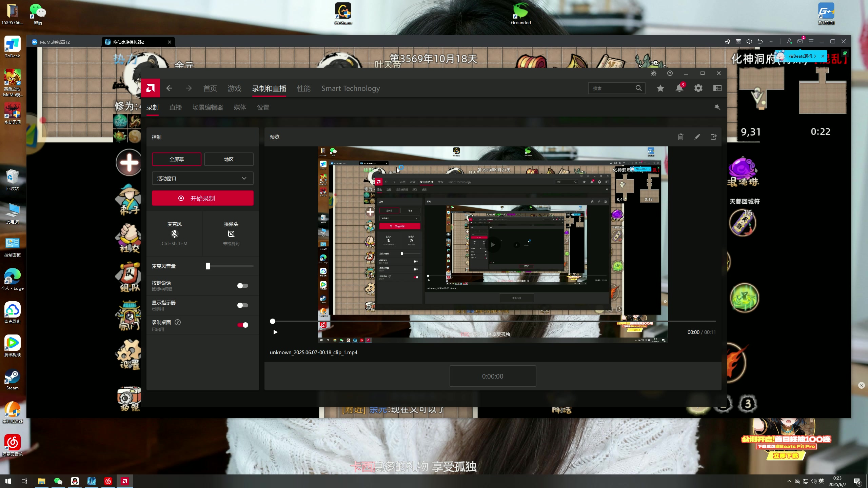Expand Windows system tray hidden icons
Screen dimensions: 868x488
[x=789, y=481]
